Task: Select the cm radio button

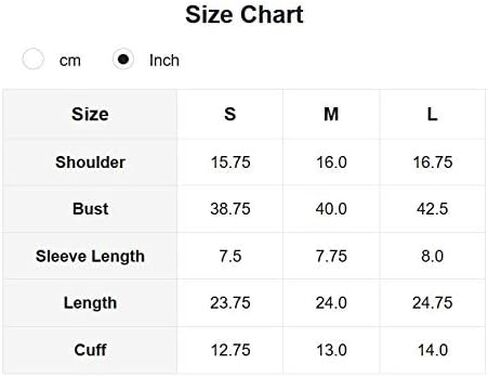Action: 33,59
